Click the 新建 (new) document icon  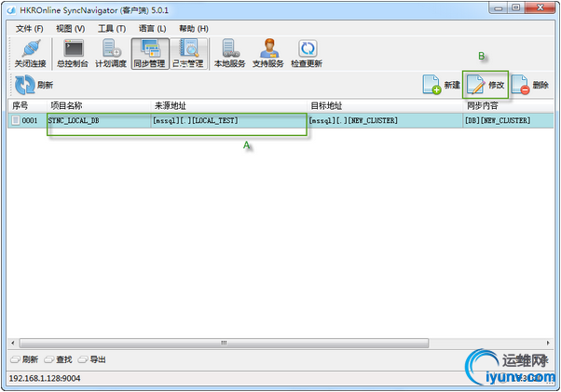(x=431, y=85)
